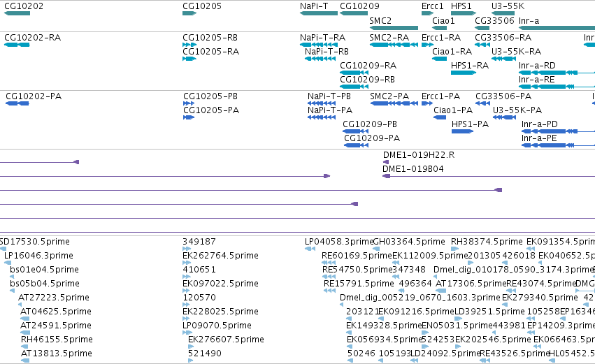This screenshot has width=595, height=364.
Task: Open the CG33506 gene label
Action: point(494,21)
